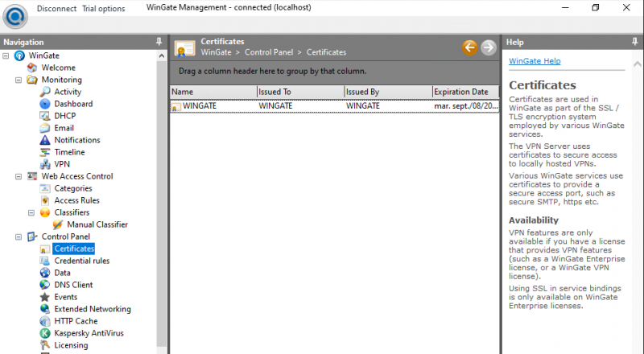The width and height of the screenshot is (644, 354).
Task: Click the Kaspersky AntiVirus icon
Action: click(x=45, y=333)
